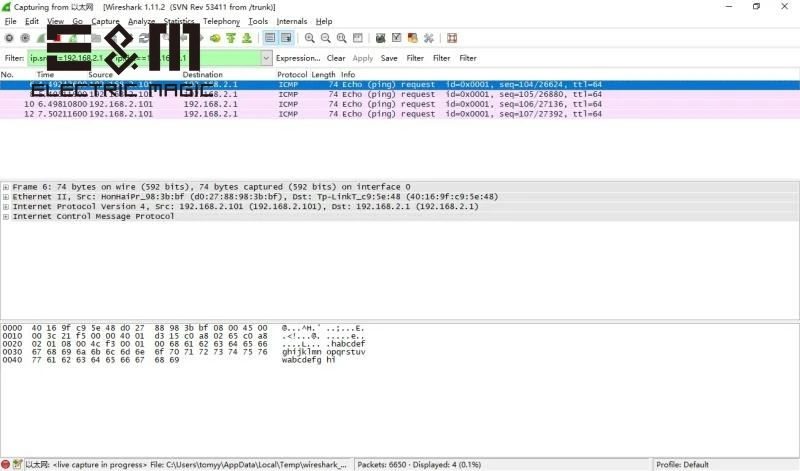Open display filters icon

pyautogui.click(x=396, y=38)
